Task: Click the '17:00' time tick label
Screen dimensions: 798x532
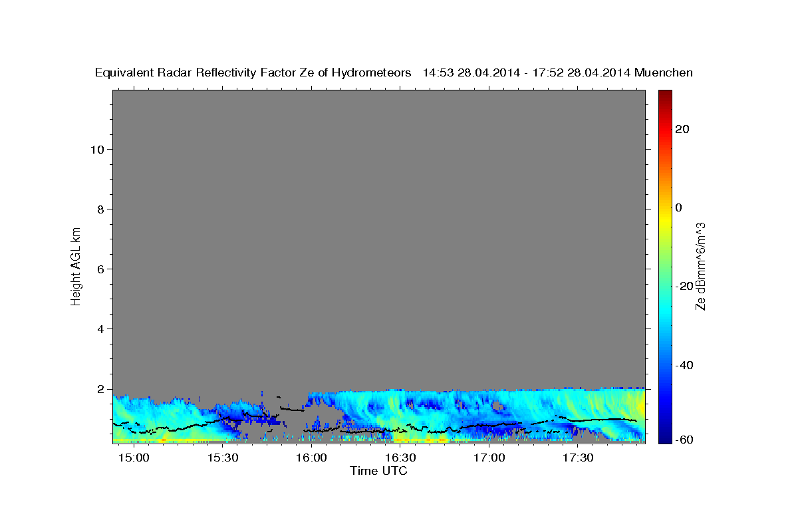Action: pos(489,458)
